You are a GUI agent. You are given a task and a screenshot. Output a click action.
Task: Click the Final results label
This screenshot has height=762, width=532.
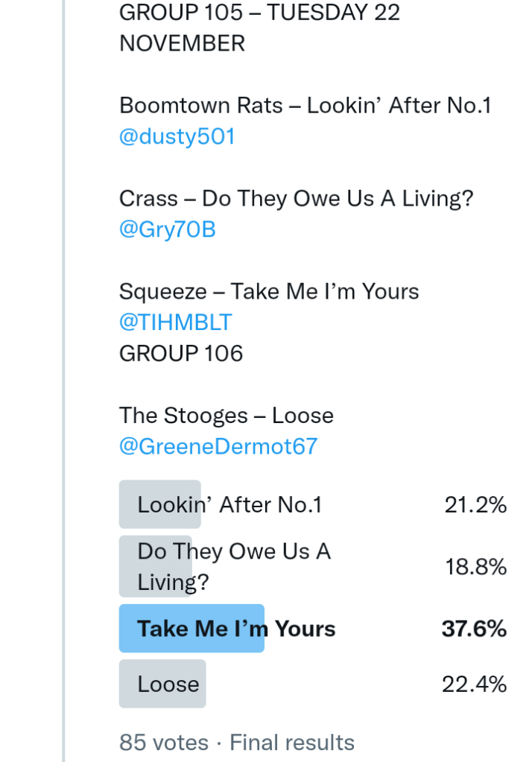[x=292, y=743]
